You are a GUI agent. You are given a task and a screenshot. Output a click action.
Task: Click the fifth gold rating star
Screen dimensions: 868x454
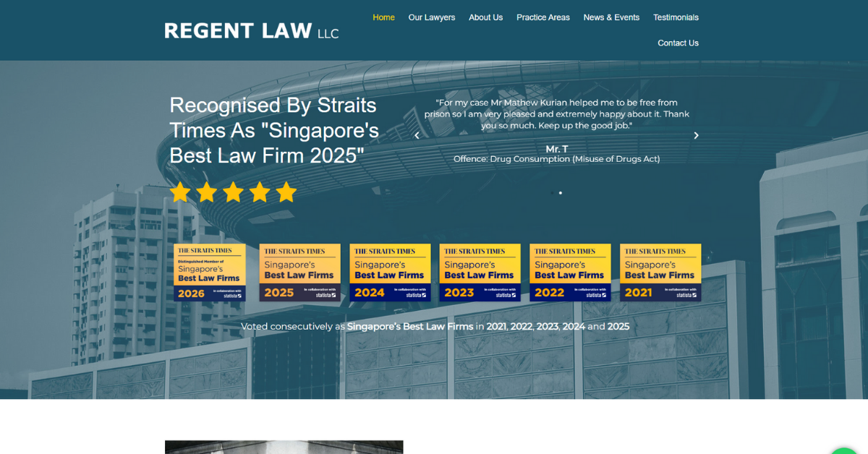pos(286,192)
